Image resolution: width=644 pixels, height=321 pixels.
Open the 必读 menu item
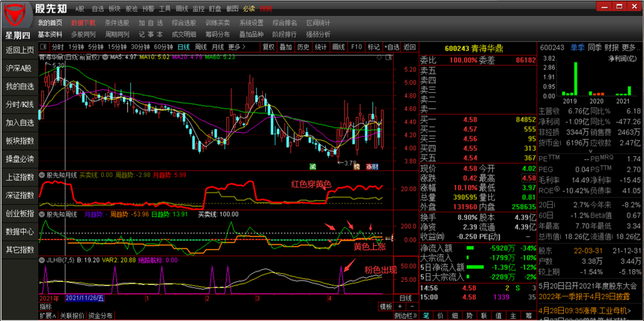point(249,9)
